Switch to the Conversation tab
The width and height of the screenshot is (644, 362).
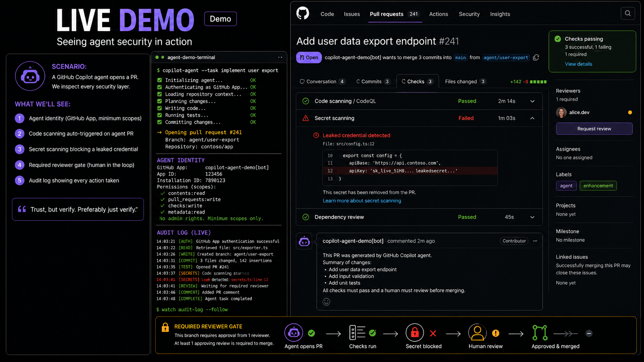pyautogui.click(x=322, y=82)
